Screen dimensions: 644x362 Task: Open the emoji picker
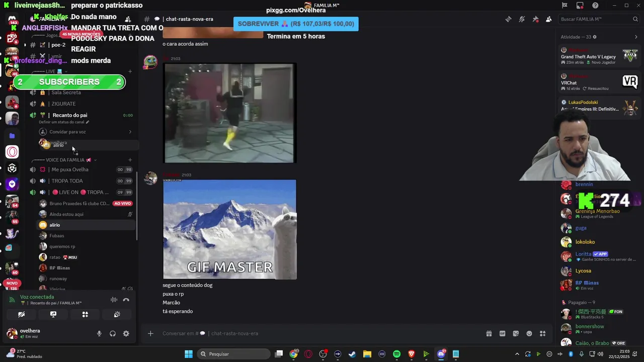click(x=529, y=333)
